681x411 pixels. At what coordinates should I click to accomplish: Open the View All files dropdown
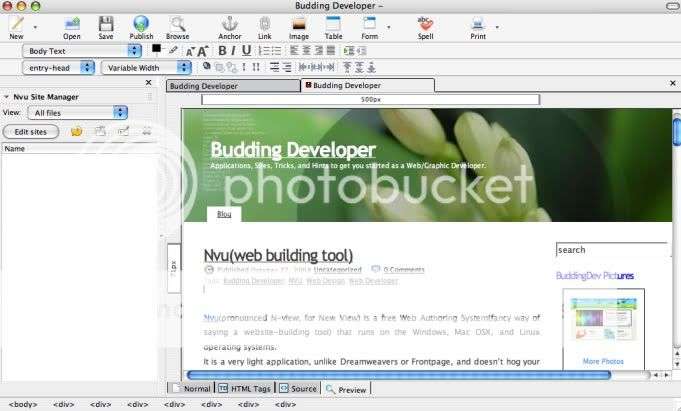tap(77, 113)
